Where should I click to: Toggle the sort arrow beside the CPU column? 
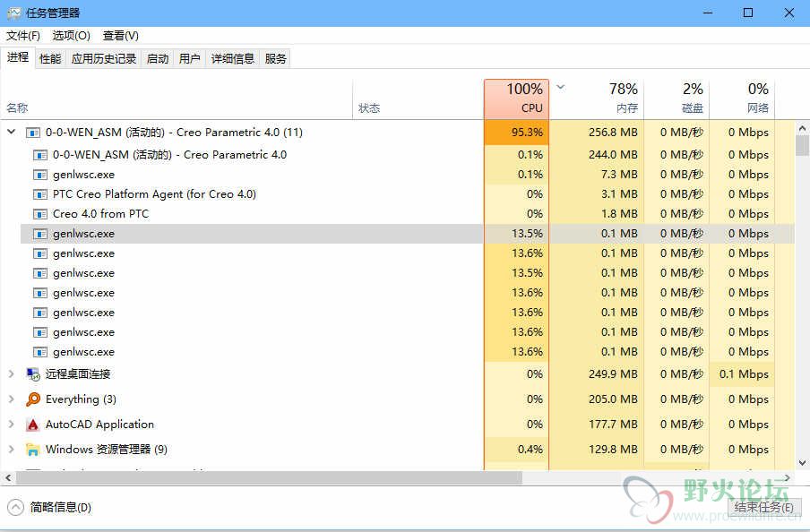click(561, 87)
